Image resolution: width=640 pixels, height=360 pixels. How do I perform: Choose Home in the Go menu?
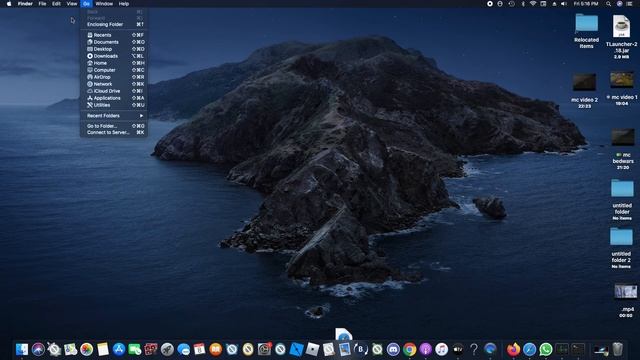coord(114,63)
